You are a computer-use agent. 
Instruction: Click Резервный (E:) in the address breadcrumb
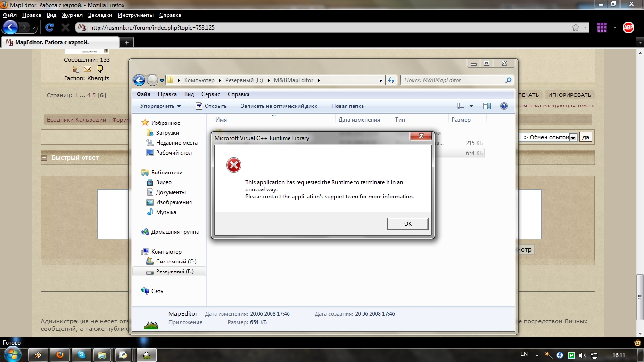pyautogui.click(x=244, y=80)
